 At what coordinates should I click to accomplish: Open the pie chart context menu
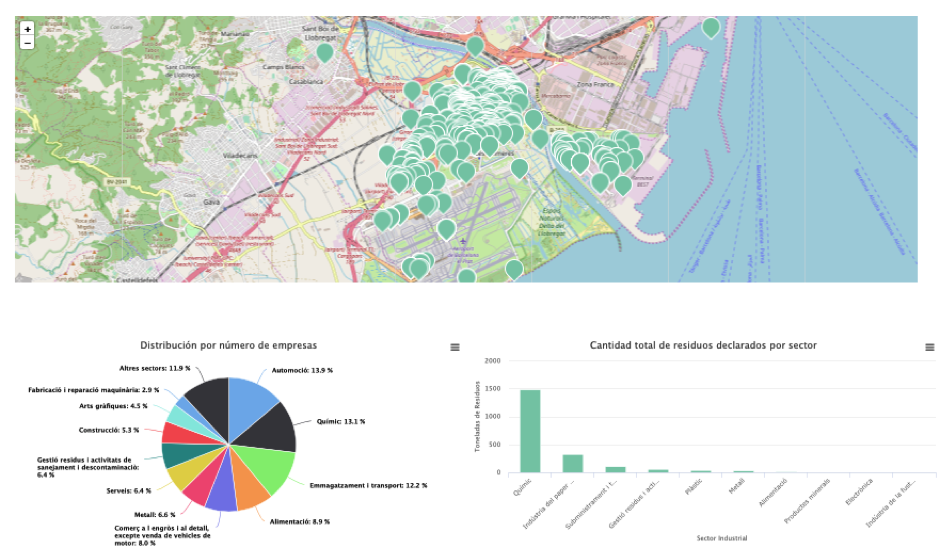[455, 347]
